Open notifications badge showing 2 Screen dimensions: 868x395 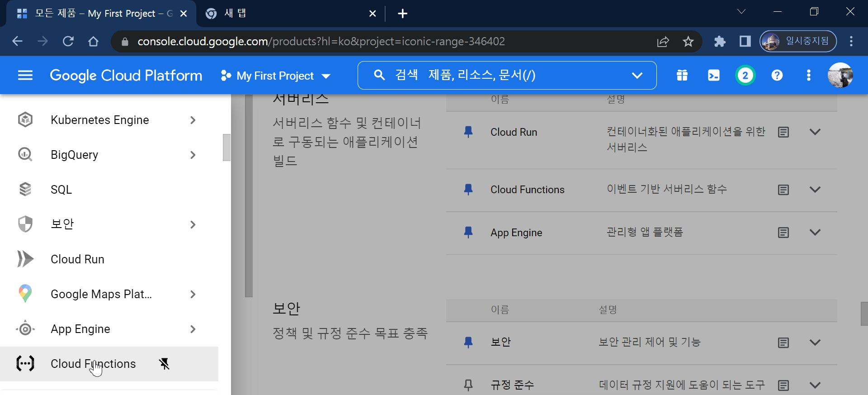coord(745,75)
